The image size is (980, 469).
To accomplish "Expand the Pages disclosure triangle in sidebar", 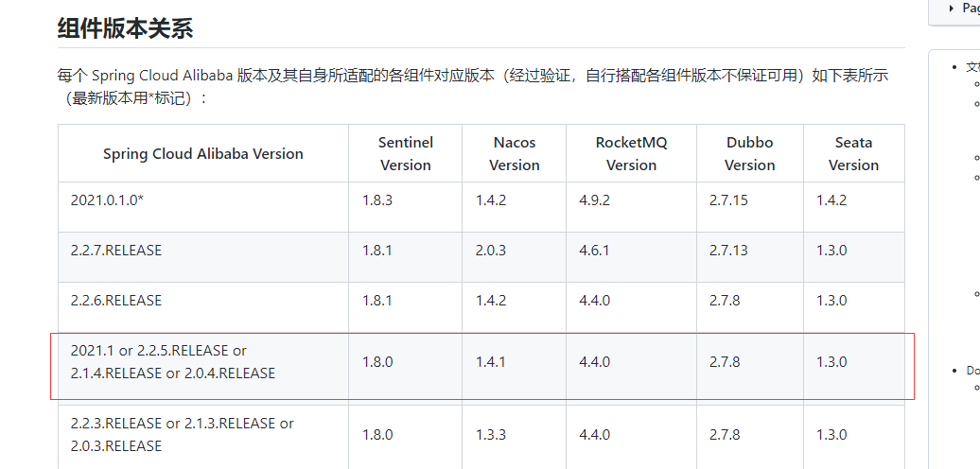I will (952, 9).
